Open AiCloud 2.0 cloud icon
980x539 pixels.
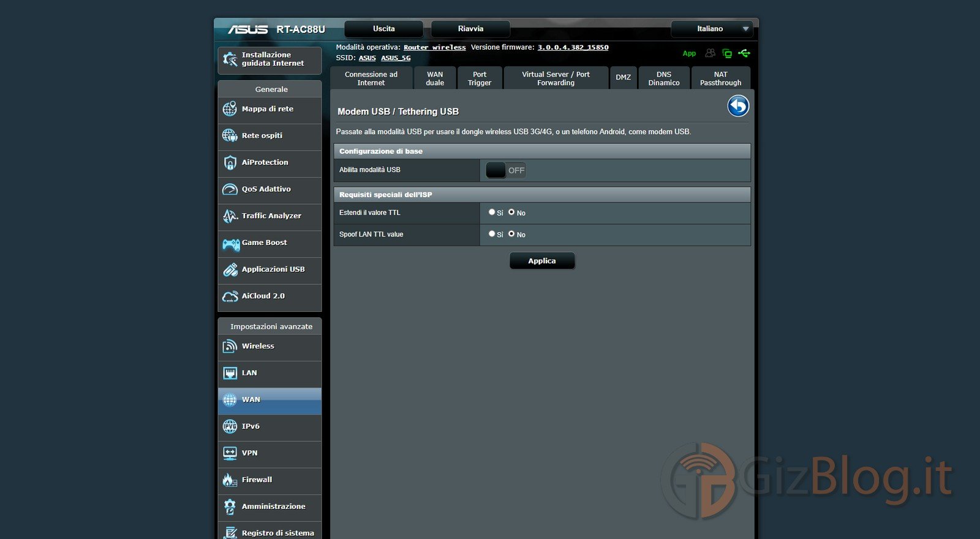point(230,296)
